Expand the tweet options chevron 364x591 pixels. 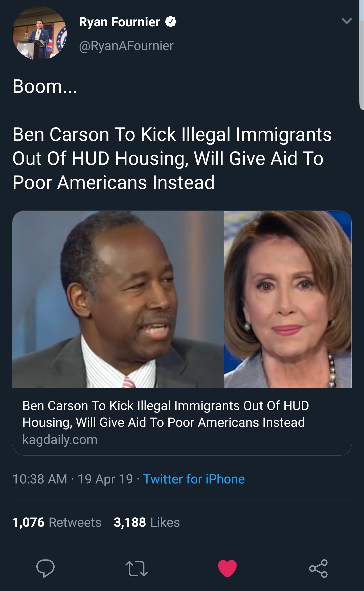pyautogui.click(x=347, y=21)
